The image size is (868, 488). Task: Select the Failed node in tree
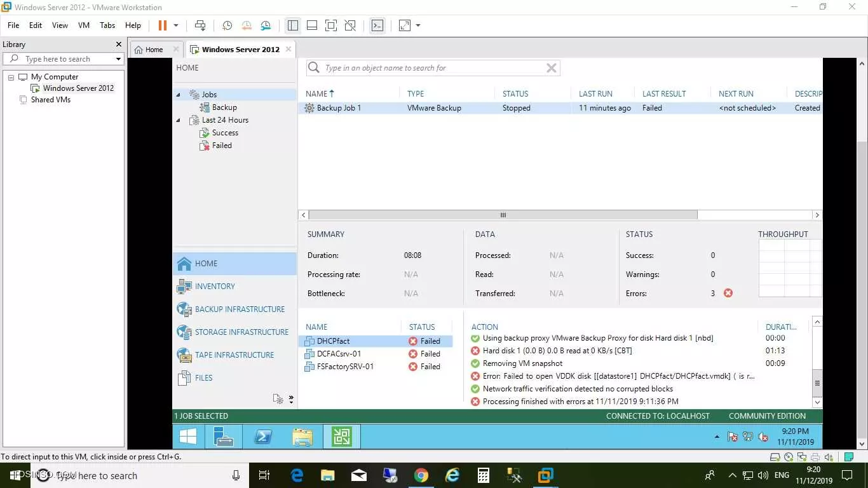(222, 146)
